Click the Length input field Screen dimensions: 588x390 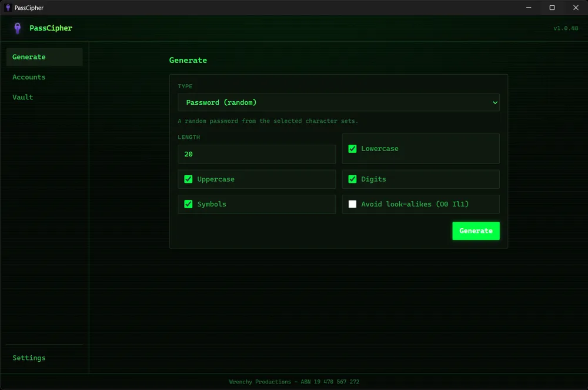pyautogui.click(x=256, y=154)
